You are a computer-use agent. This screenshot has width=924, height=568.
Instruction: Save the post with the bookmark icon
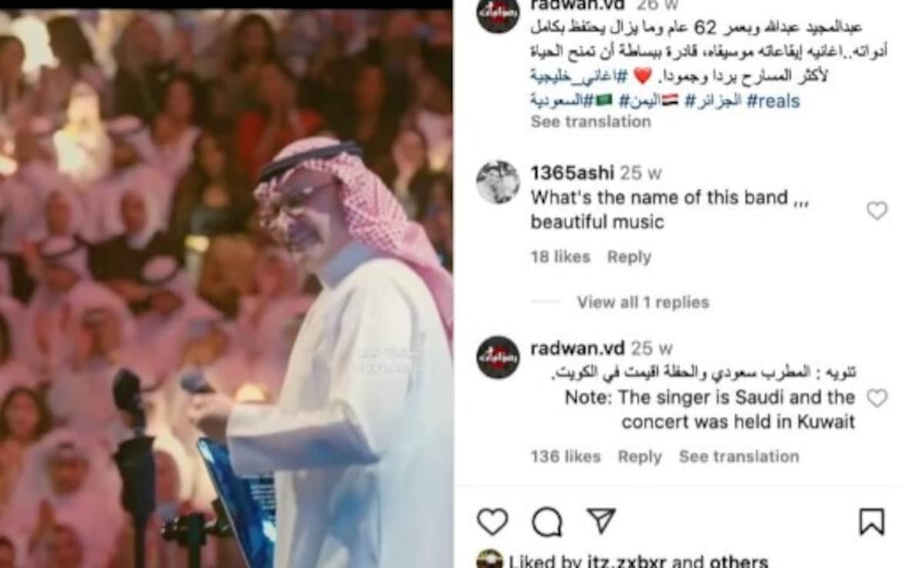[x=872, y=522]
